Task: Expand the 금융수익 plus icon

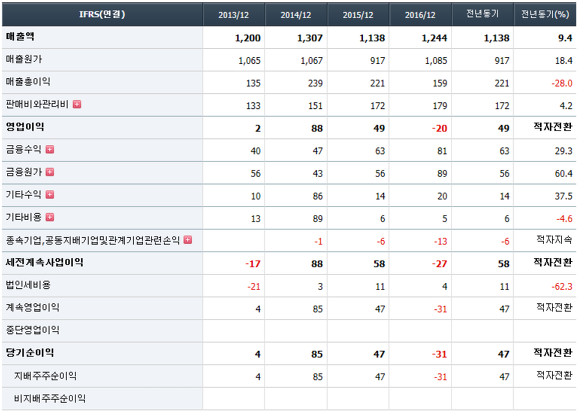Action: 50,149
